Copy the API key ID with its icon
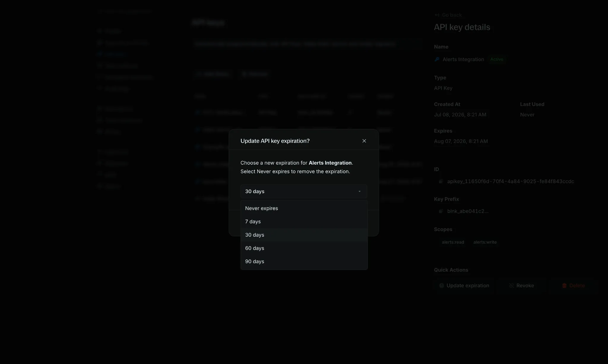This screenshot has height=364, width=608. 441,181
